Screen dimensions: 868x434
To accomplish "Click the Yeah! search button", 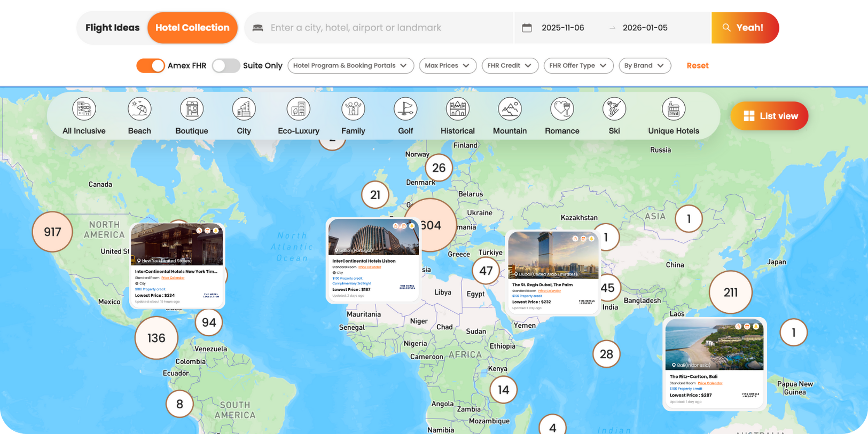I will pos(745,28).
